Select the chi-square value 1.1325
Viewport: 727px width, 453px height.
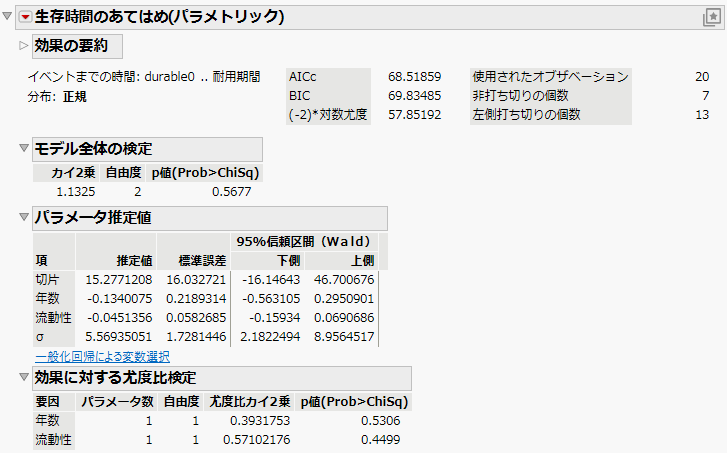coord(76,191)
